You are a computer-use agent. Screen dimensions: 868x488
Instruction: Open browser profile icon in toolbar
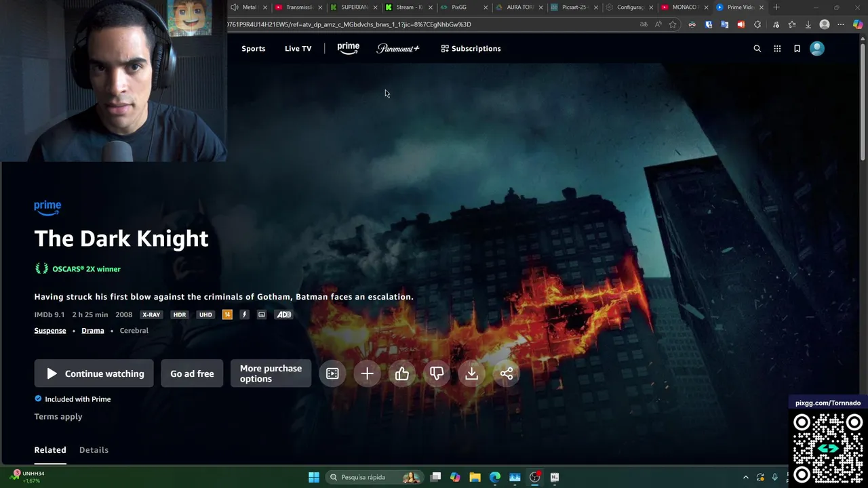point(825,24)
